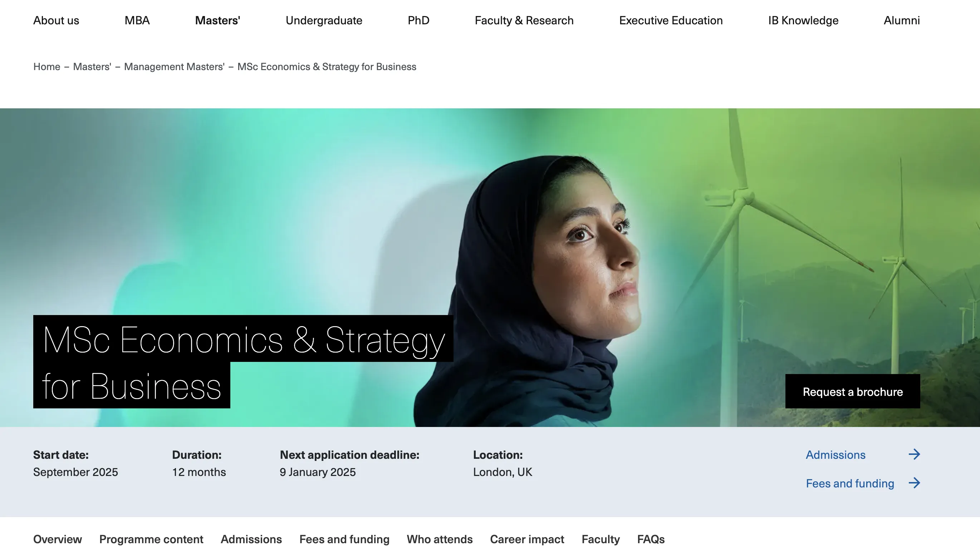Click the blue Admissions quick link

[x=835, y=455]
